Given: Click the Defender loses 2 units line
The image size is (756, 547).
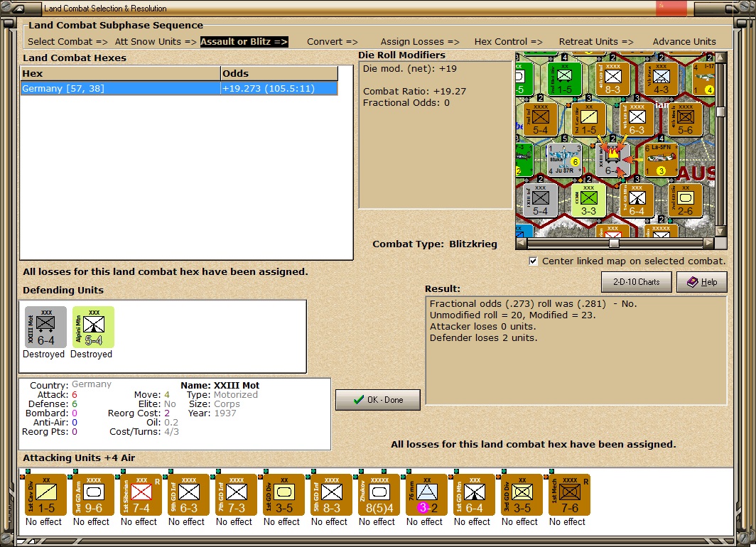Looking at the screenshot, I should coord(484,338).
